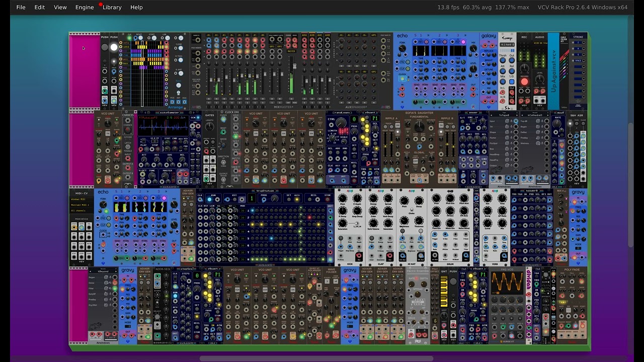Open the Library menu

click(x=112, y=7)
